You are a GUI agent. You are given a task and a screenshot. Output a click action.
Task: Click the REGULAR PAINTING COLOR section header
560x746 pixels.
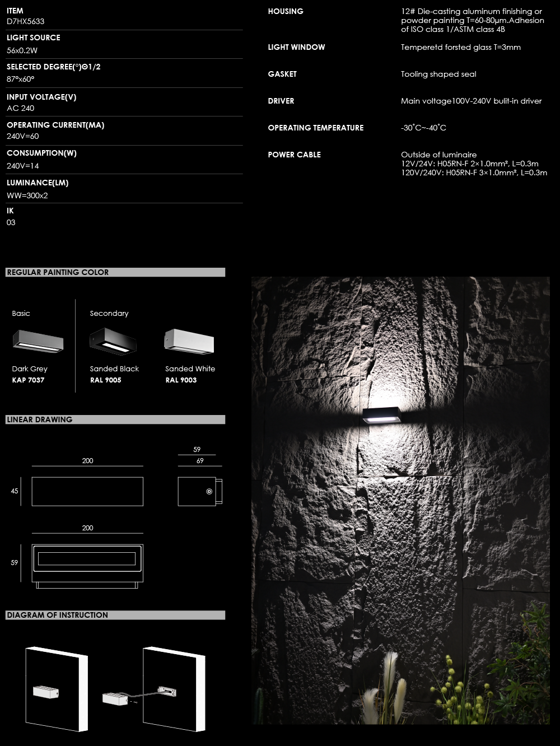coord(115,272)
